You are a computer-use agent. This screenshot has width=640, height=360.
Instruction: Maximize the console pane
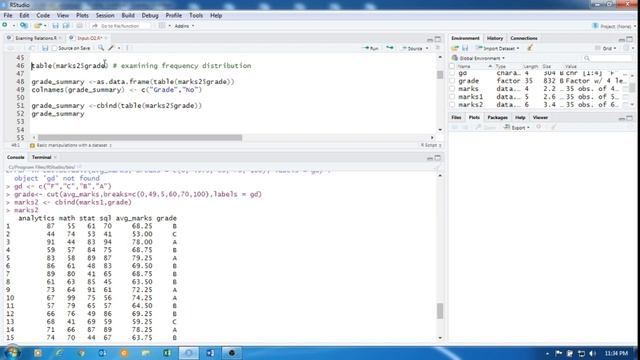(x=438, y=158)
